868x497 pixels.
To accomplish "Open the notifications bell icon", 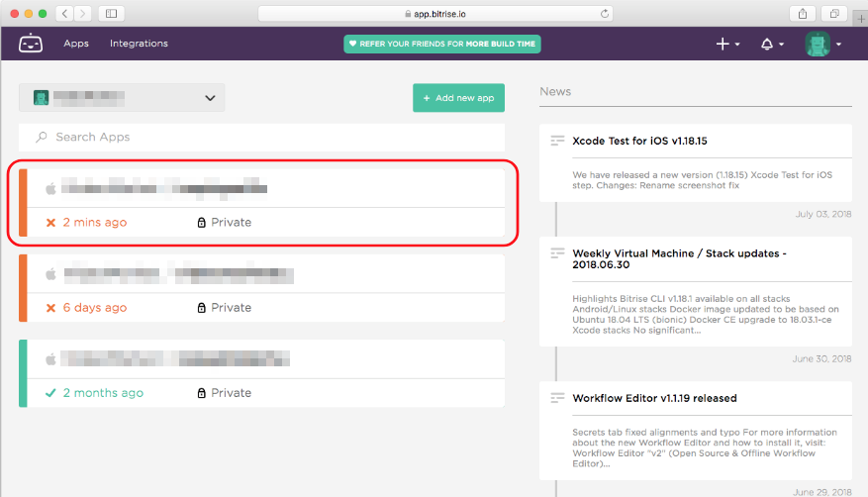I will pos(767,44).
